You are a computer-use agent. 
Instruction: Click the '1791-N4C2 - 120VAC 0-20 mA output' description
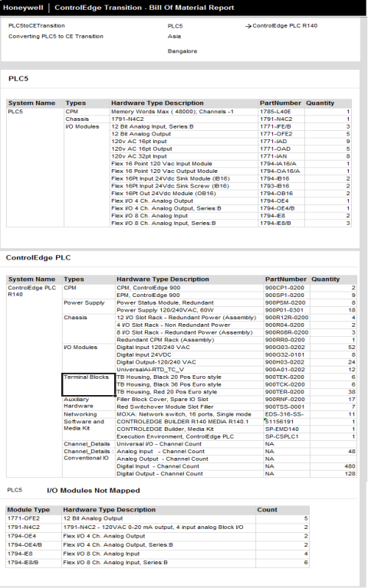tap(153, 528)
